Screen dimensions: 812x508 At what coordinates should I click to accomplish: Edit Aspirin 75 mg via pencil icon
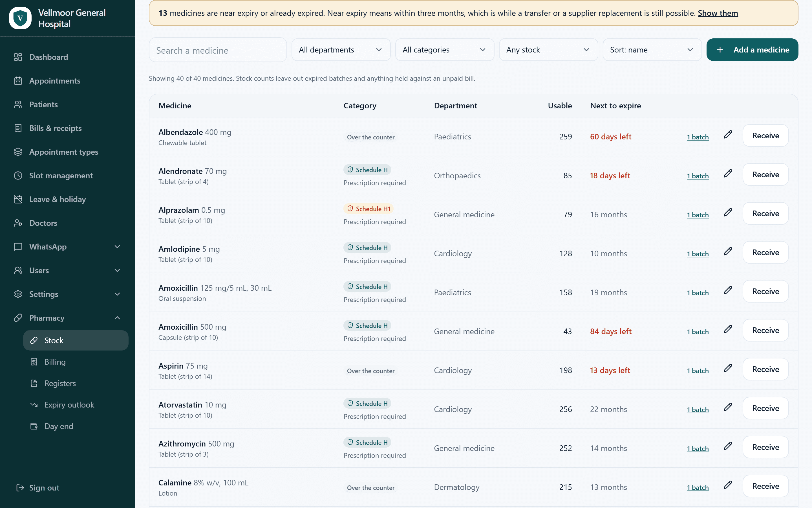click(728, 369)
